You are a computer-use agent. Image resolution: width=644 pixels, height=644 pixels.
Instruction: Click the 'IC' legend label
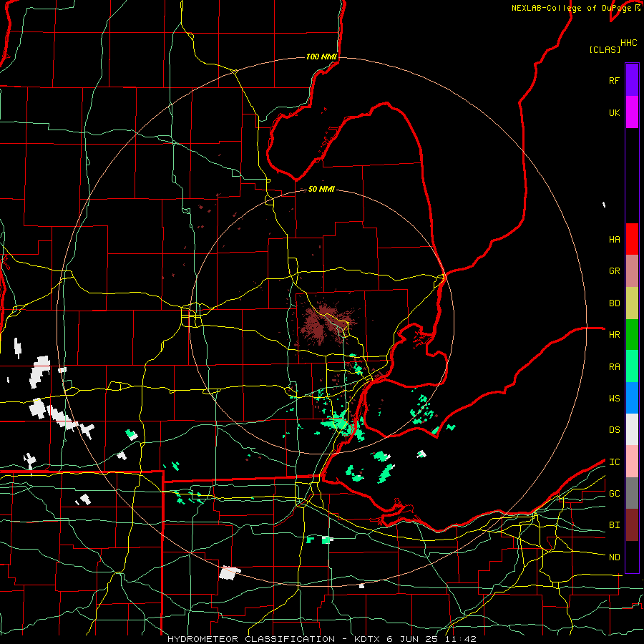(615, 462)
